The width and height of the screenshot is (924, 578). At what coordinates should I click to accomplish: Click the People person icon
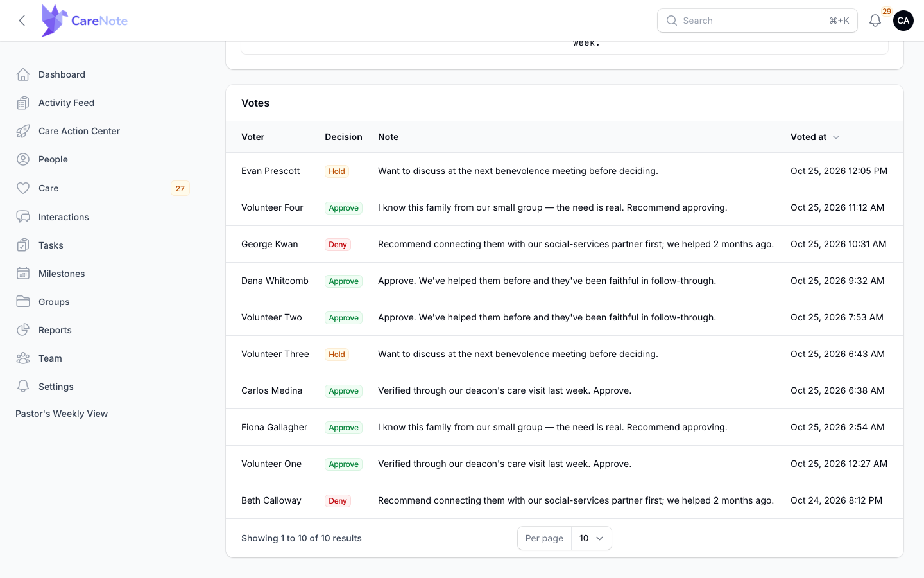[x=23, y=159]
